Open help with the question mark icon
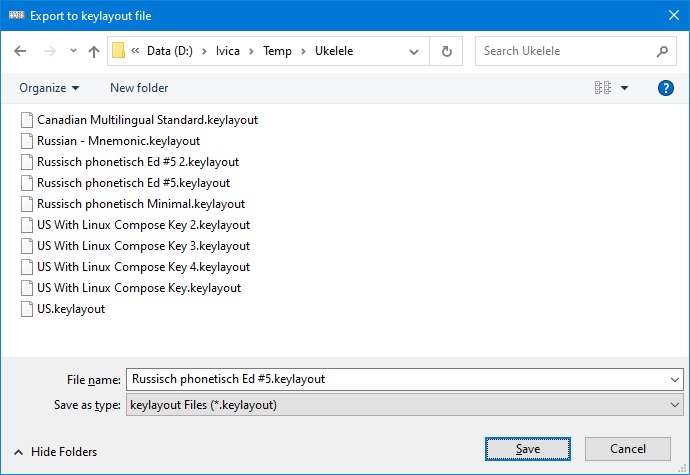Screen dimensions: 690x475 pyautogui.click(x=665, y=88)
